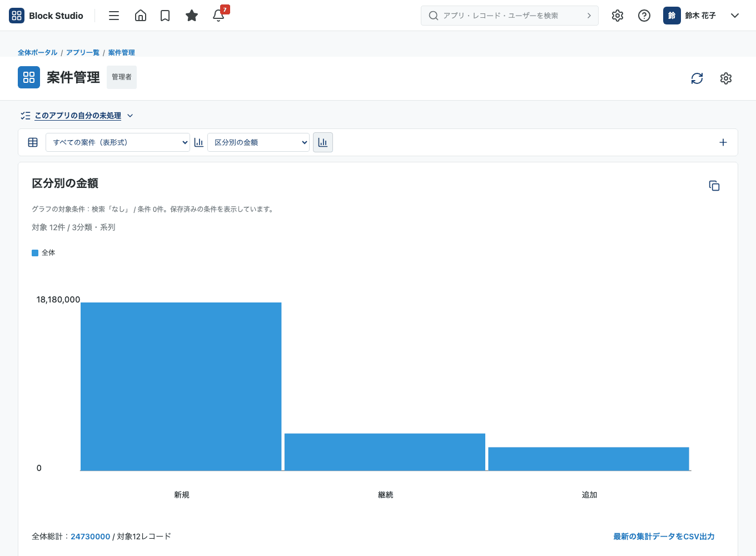Expand the user account menu chevron
Image resolution: width=756 pixels, height=556 pixels.
735,16
